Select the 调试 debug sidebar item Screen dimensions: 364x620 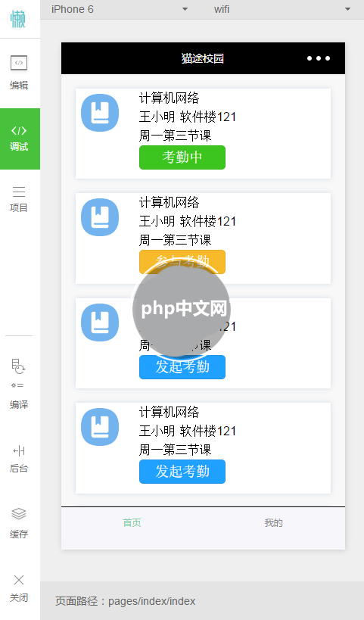pos(20,139)
